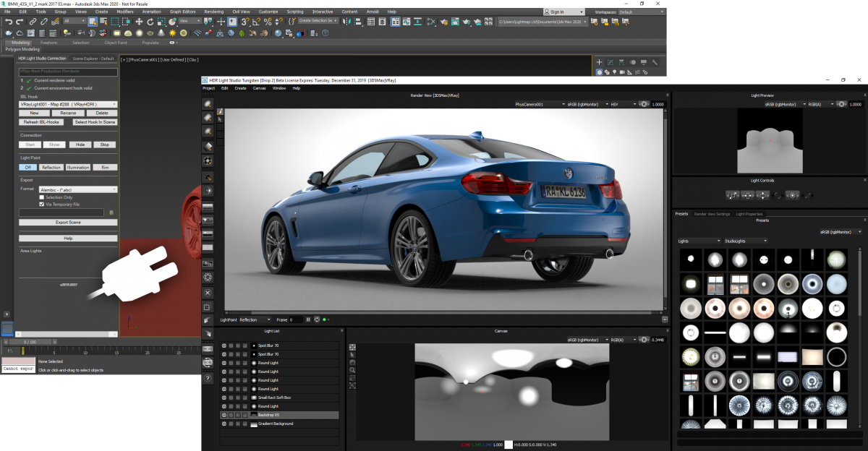Click the Export Scene button

68,223
